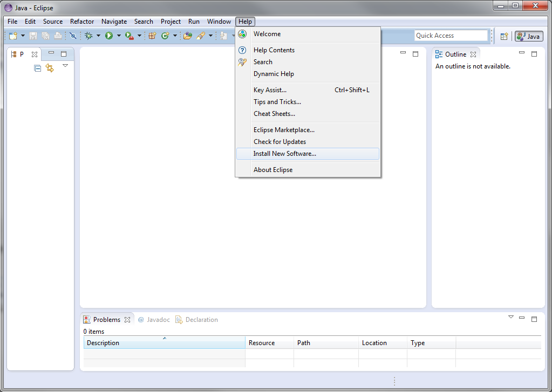This screenshot has height=392, width=552.
Task: Toggle Skip All Breakpoints in the toolbar
Action: click(73, 36)
